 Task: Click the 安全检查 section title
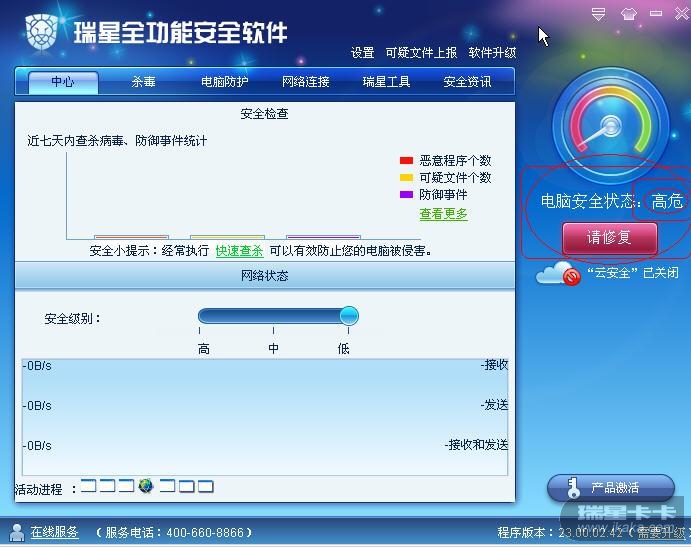tap(264, 114)
